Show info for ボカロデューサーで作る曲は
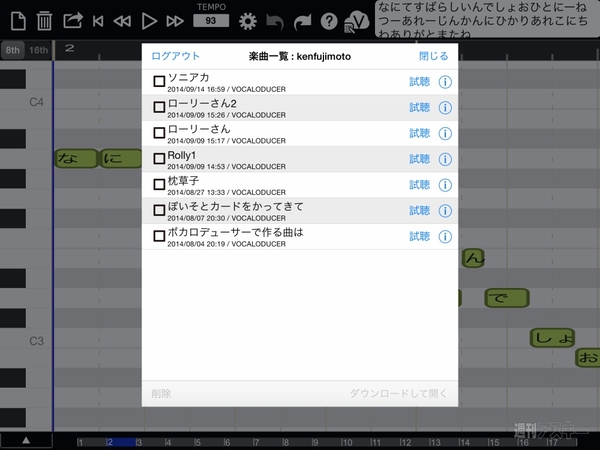The image size is (600, 450). tap(445, 237)
